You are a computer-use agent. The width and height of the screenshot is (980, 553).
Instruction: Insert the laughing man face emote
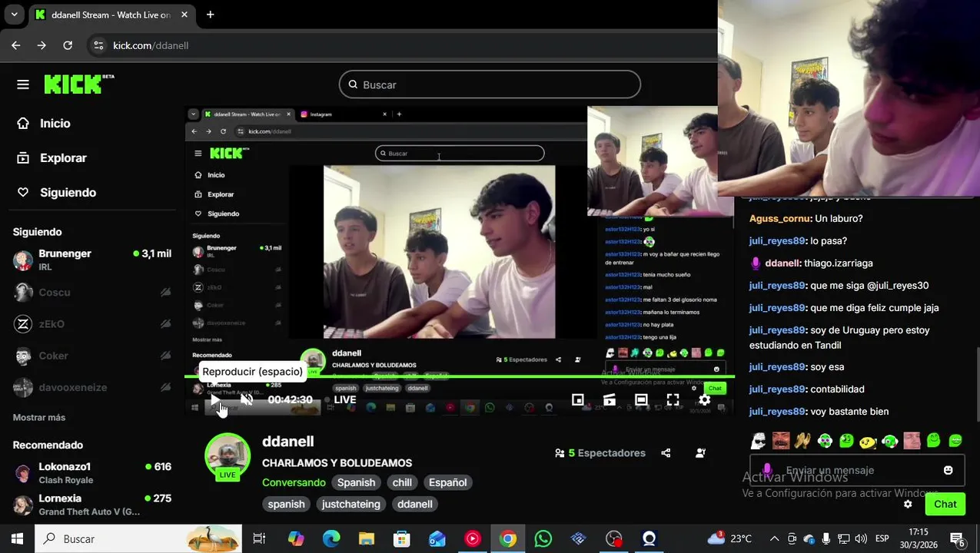point(780,441)
